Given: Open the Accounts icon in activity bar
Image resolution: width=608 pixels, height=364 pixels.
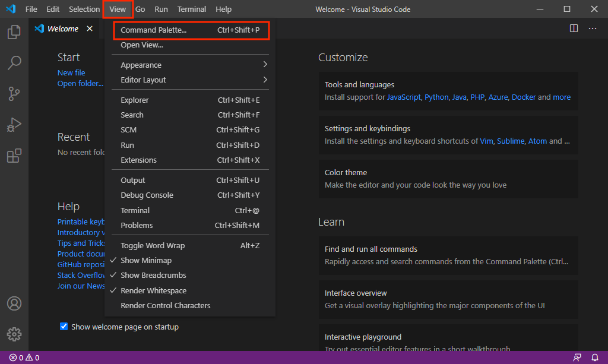Looking at the screenshot, I should click(x=14, y=303).
